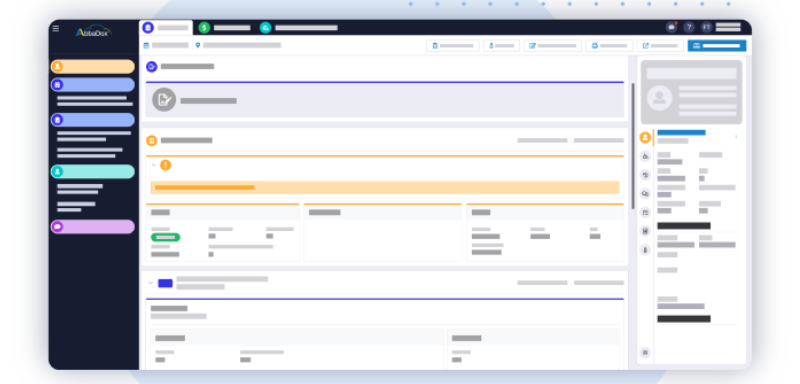This screenshot has width=800, height=384.
Task: Click the external-link toolbar button
Action: 660,46
